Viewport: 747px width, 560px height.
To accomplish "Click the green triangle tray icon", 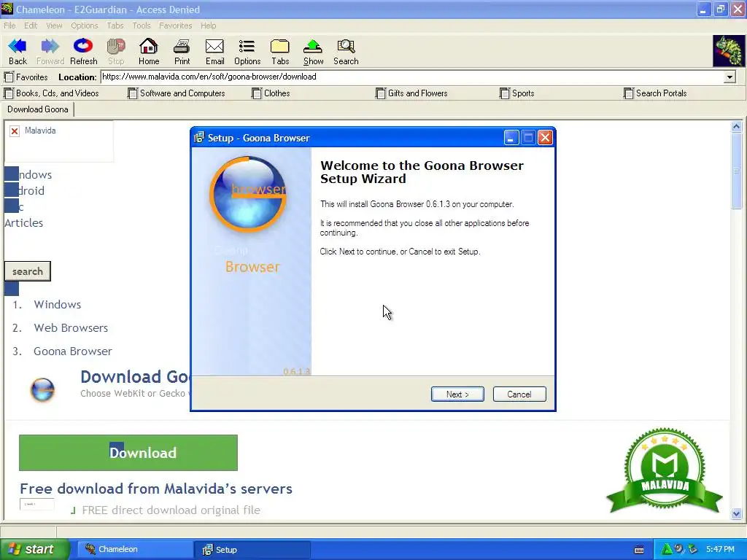I will 667,549.
